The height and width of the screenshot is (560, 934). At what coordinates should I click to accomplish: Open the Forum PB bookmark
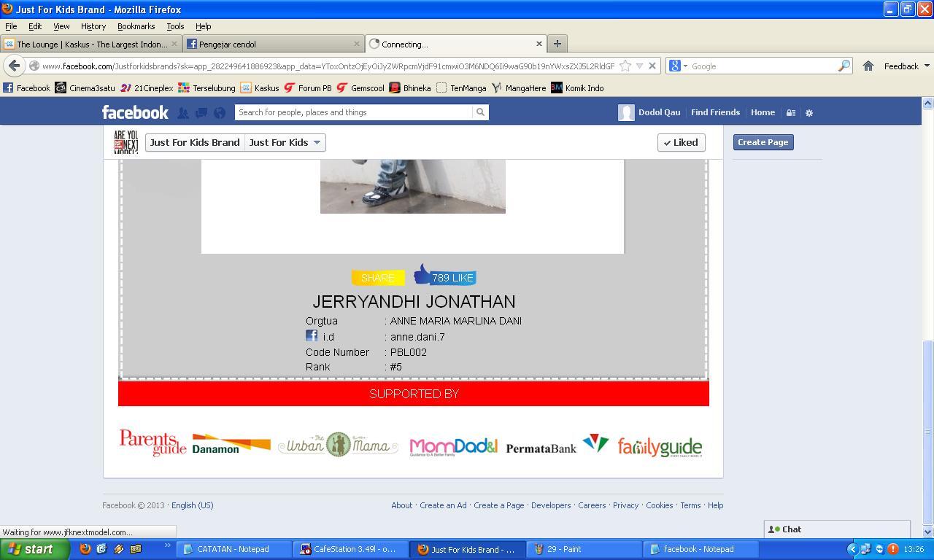click(308, 87)
